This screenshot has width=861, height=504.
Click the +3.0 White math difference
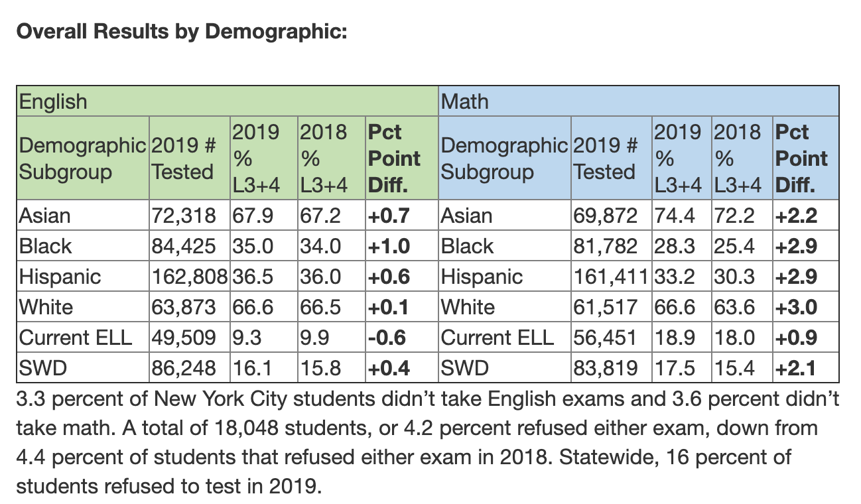coord(795,307)
